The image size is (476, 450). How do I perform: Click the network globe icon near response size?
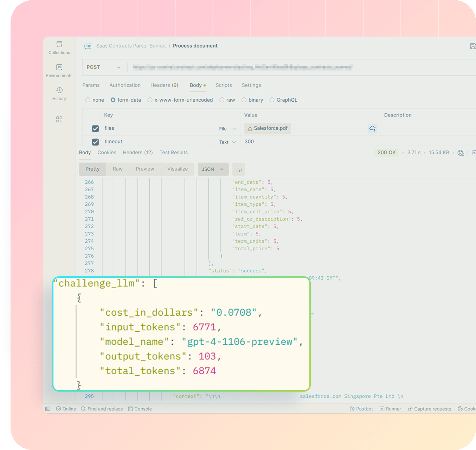click(x=461, y=153)
